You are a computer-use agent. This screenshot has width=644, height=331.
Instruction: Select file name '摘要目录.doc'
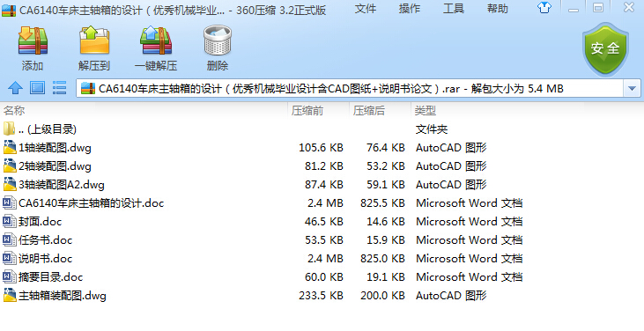pos(51,276)
